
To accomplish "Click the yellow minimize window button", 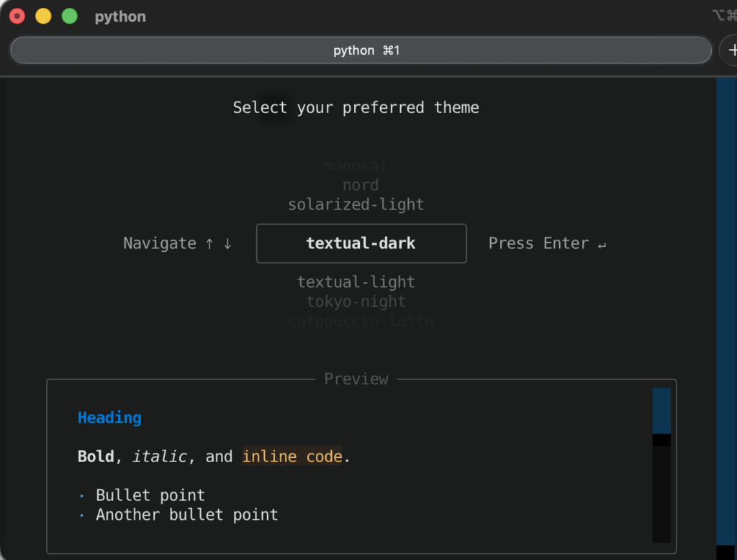I will point(43,16).
